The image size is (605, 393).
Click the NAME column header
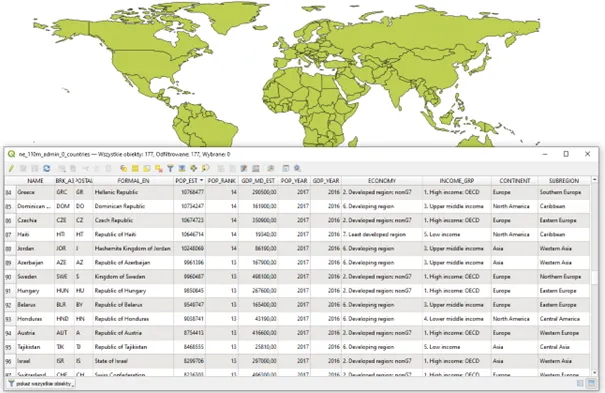(x=35, y=180)
